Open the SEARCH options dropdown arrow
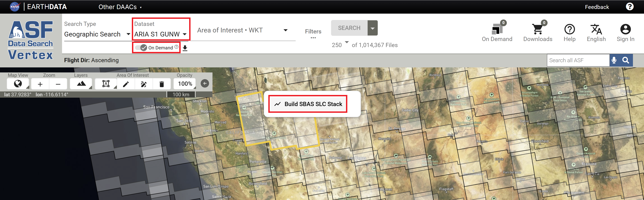644x200 pixels. click(372, 28)
